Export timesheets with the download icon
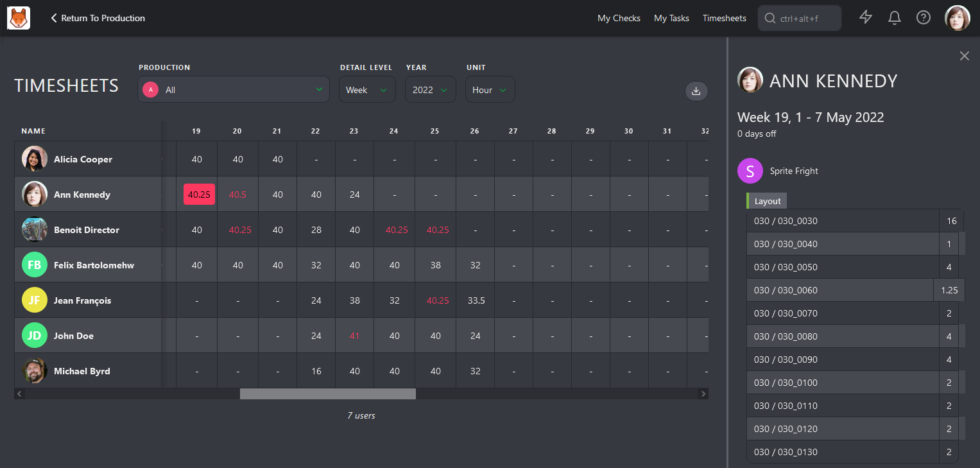This screenshot has width=980, height=468. click(x=696, y=91)
